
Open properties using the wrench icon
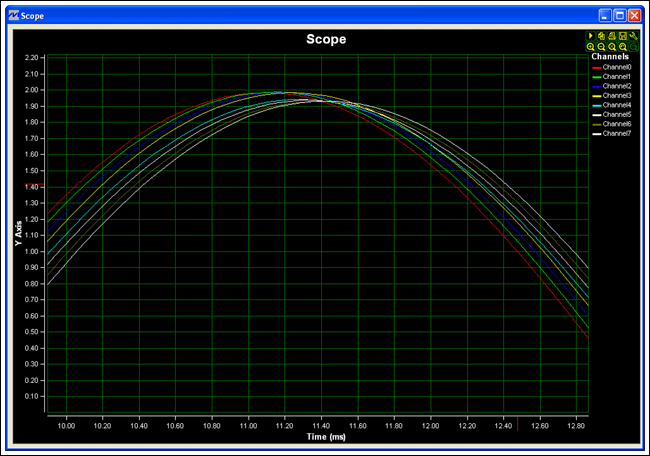click(x=633, y=36)
